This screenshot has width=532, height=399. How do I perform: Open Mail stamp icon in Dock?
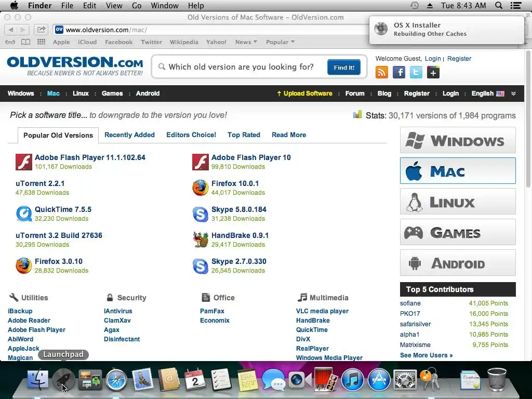tap(142, 379)
